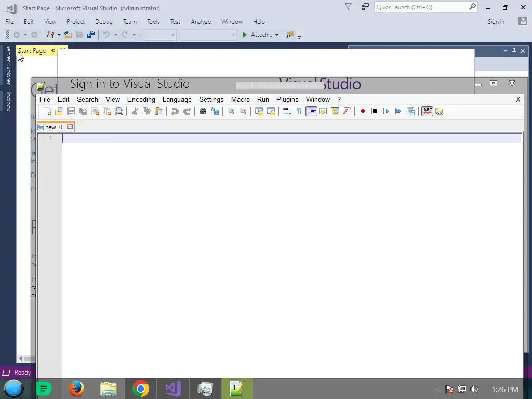Click Find in Files icon in Visual Studio toolbar
532x399 pixels.
(x=290, y=35)
